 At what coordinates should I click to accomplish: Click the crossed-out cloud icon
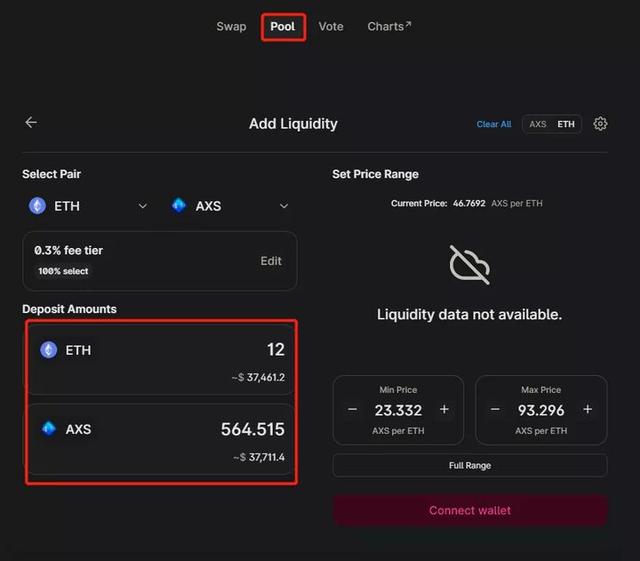coord(469,265)
